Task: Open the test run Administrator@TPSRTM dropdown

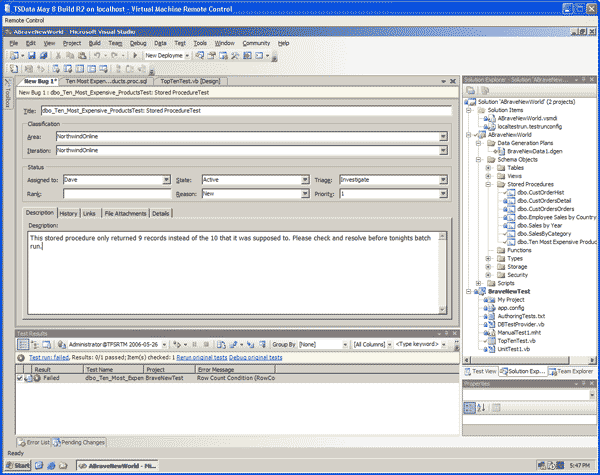Action: pos(164,344)
